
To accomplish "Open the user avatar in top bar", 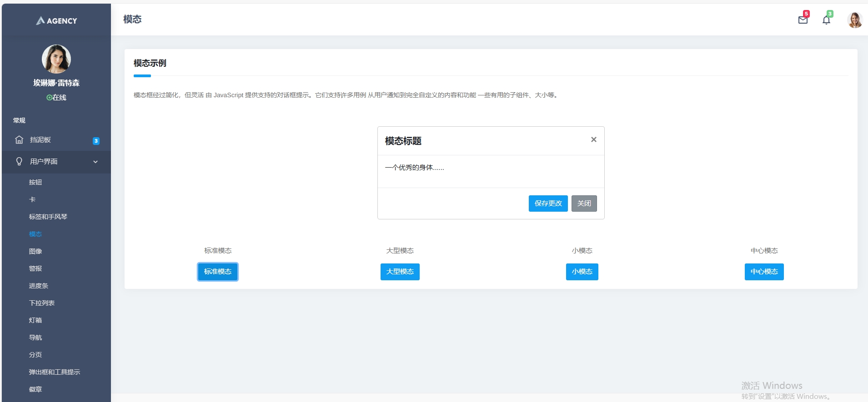I will (855, 20).
